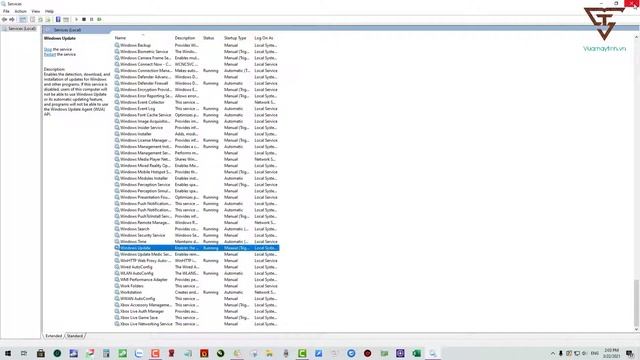This screenshot has height=360, width=640.
Task: Click the Stop the service link
Action: pyautogui.click(x=48, y=49)
